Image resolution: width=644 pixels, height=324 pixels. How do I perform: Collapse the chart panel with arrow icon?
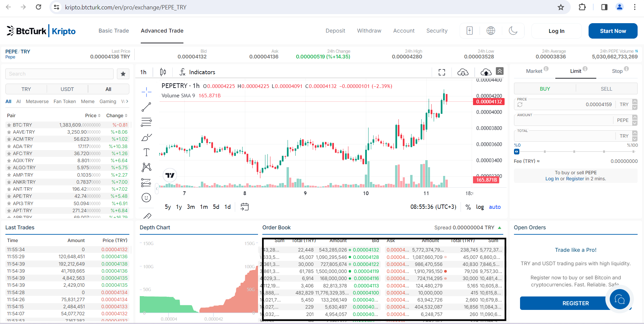pos(500,71)
